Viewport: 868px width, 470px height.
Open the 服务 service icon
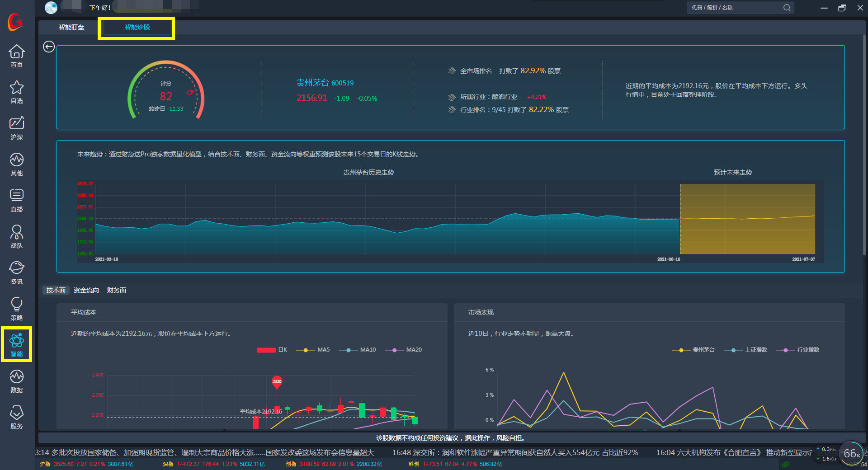[x=17, y=417]
